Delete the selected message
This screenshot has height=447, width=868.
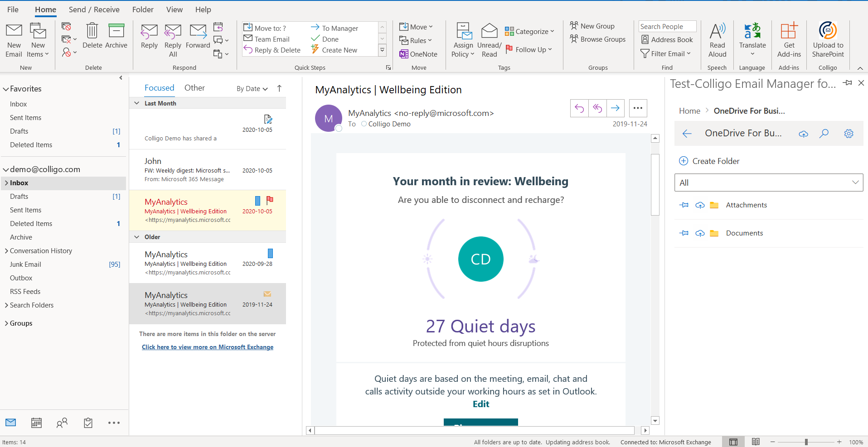click(x=92, y=36)
